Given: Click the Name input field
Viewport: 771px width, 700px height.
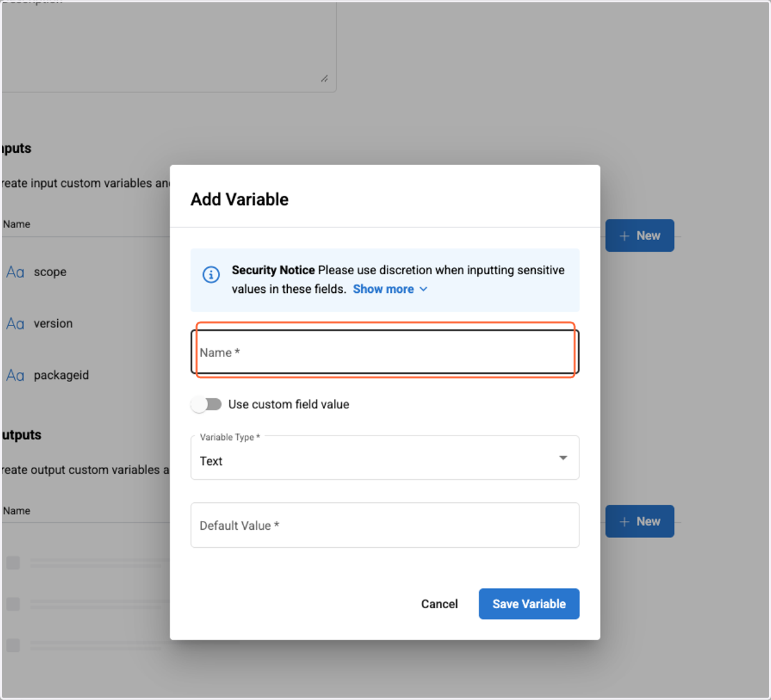Looking at the screenshot, I should [385, 352].
